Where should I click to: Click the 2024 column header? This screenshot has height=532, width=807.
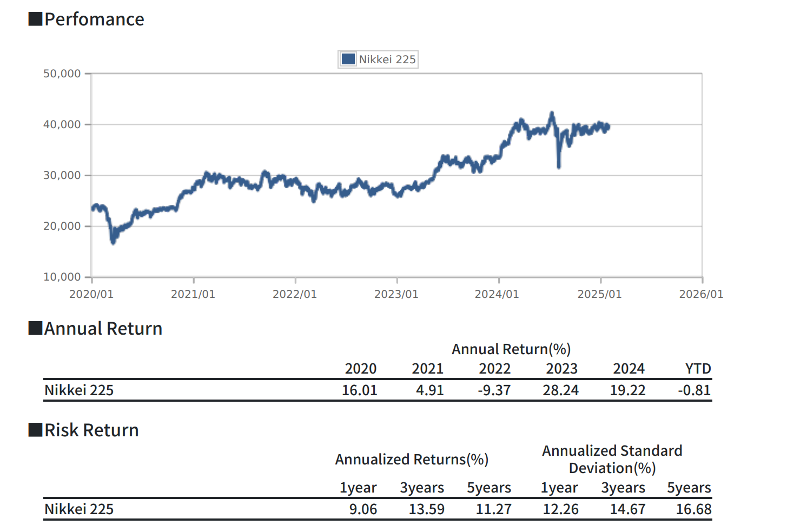tap(629, 369)
